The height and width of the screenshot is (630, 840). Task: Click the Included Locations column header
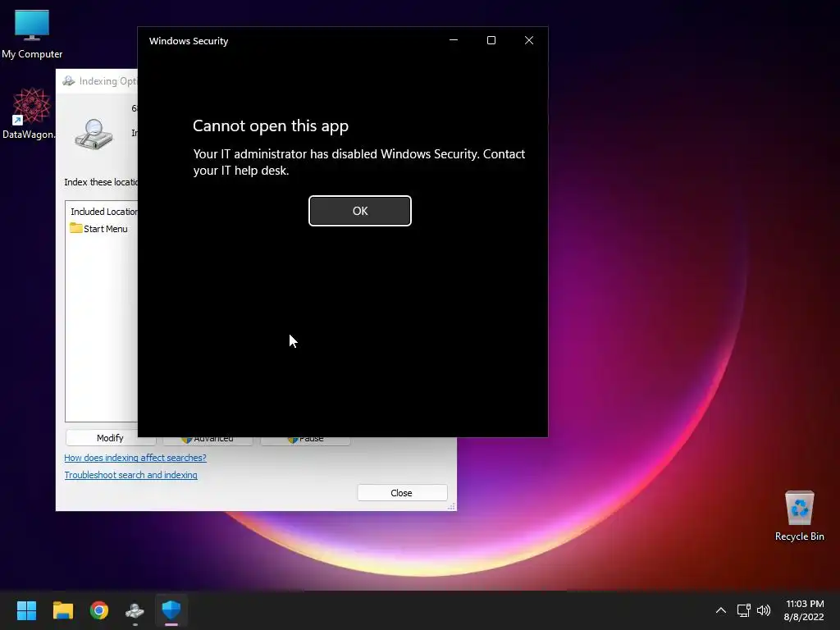(x=103, y=212)
